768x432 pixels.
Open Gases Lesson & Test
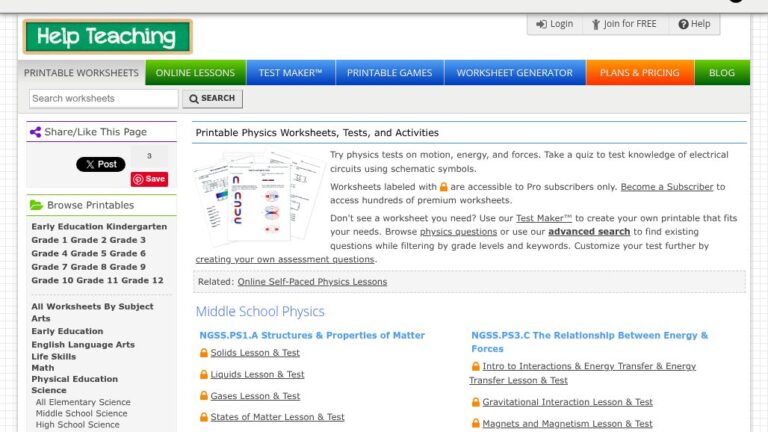click(x=255, y=396)
